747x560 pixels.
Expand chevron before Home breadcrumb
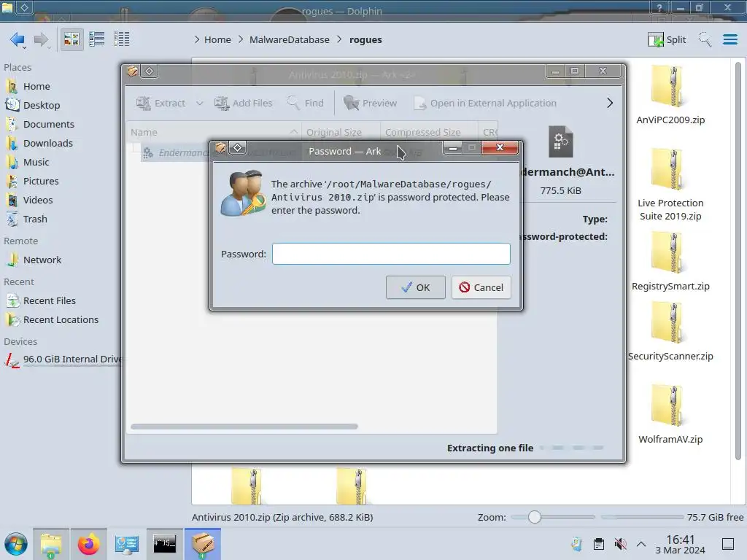197,39
